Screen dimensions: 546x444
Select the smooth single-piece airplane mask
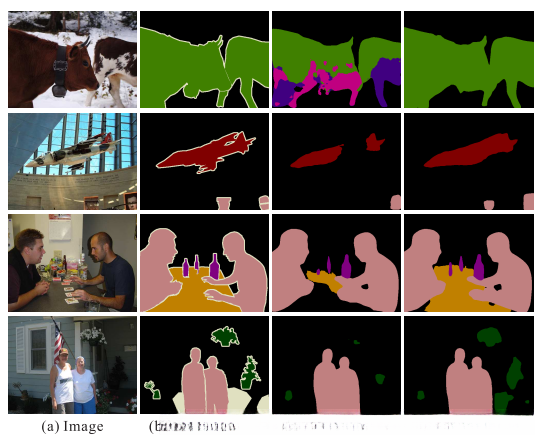(469, 161)
